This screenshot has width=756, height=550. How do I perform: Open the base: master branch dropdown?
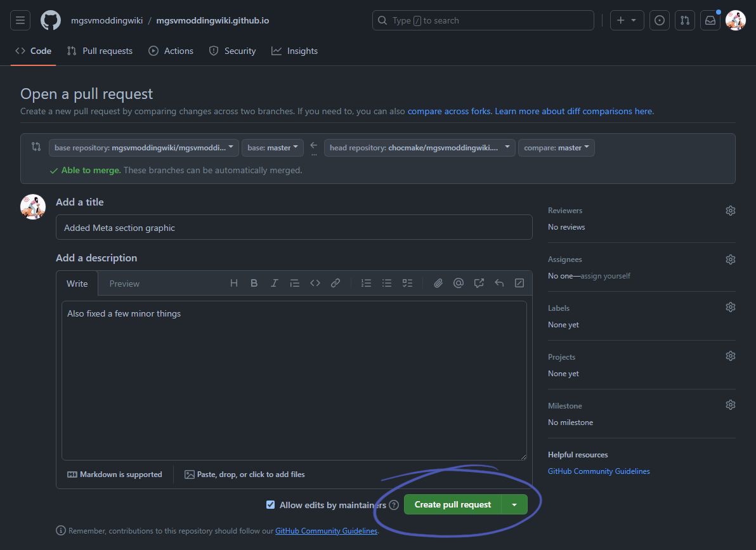point(272,147)
